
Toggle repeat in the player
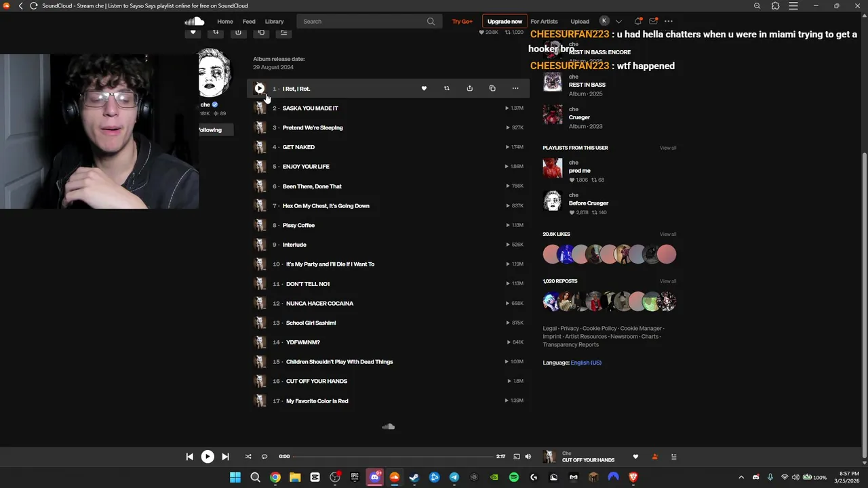(x=264, y=457)
